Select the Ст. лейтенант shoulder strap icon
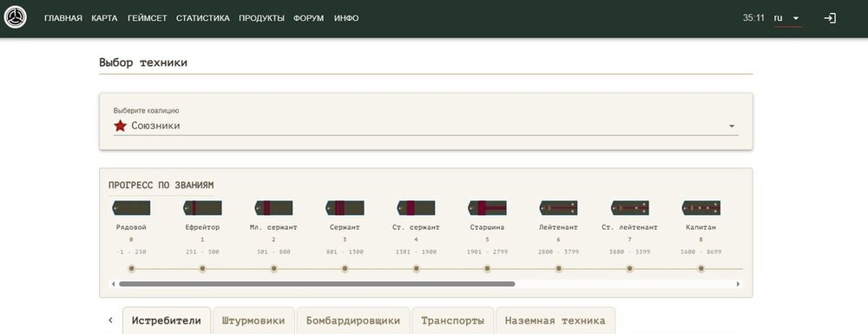Screen dimensions: 868x334 629,208
